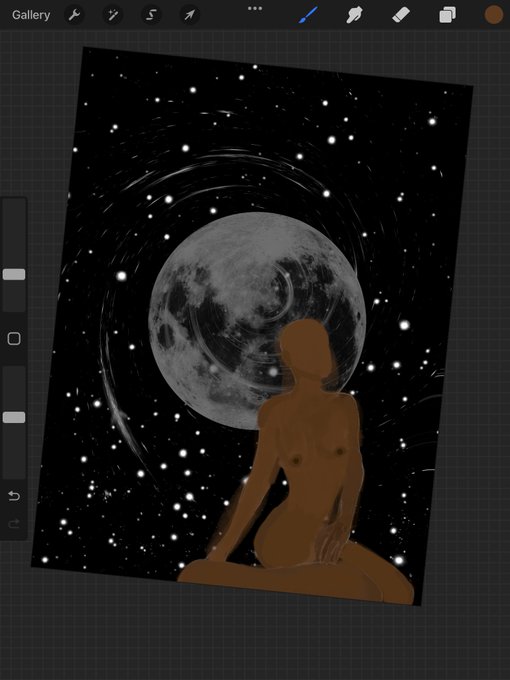Open the brown active color swatch
Image resolution: width=510 pixels, height=680 pixels.
494,15
